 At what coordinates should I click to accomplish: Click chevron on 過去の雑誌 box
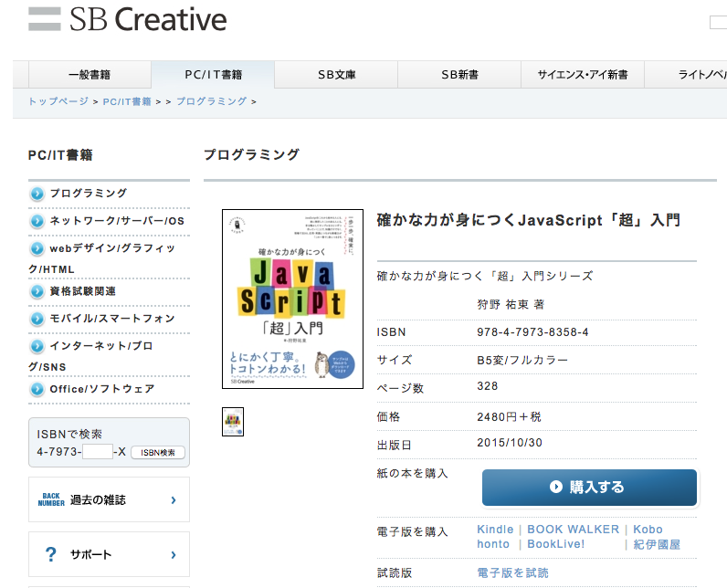pos(174,500)
